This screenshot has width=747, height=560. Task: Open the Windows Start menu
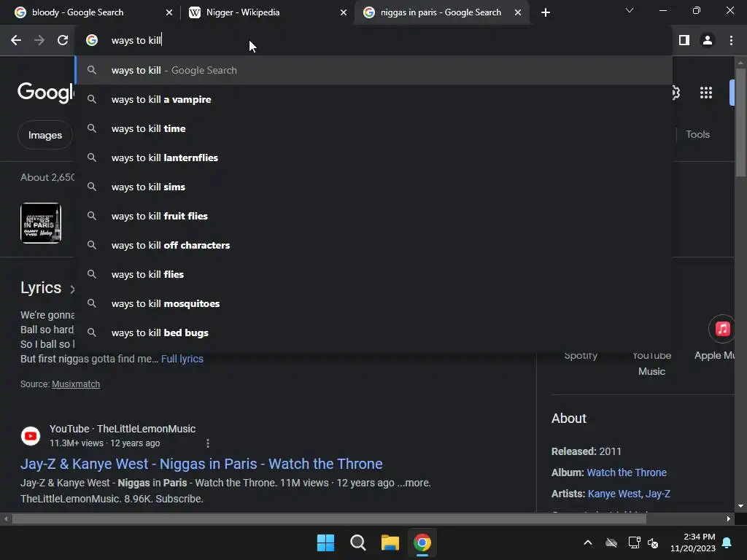(326, 542)
